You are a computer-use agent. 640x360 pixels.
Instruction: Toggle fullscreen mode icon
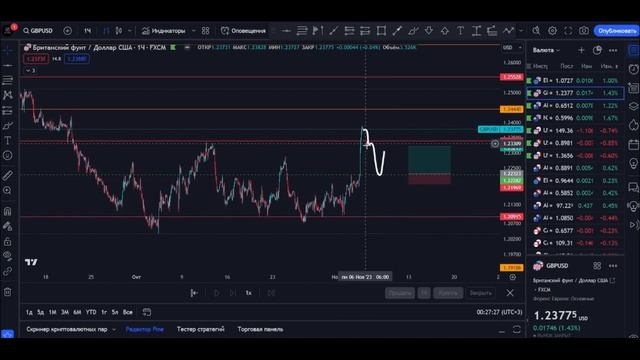tap(568, 31)
